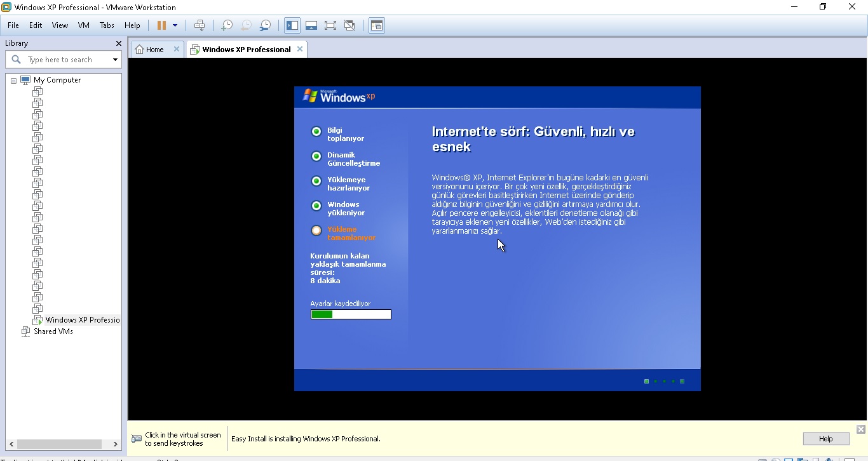Click the heading "Internet'te sörf: Güvenli, hızlı ve esnek"
The height and width of the screenshot is (461, 868).
[x=533, y=139]
